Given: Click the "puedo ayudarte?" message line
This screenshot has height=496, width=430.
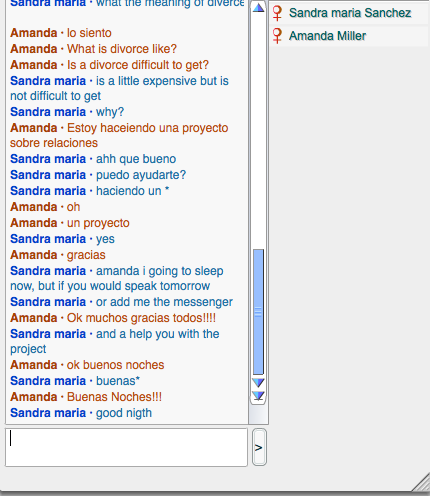Looking at the screenshot, I should point(98,175).
